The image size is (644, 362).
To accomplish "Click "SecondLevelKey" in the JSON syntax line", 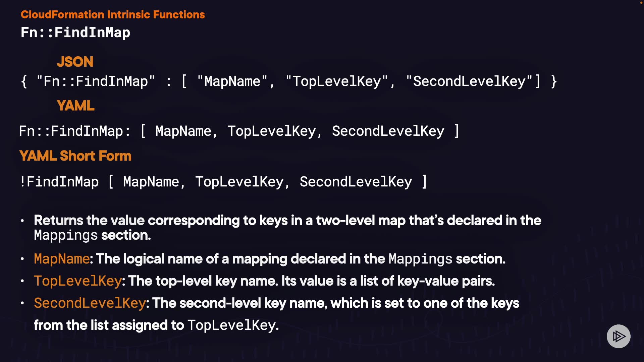I will [x=469, y=81].
